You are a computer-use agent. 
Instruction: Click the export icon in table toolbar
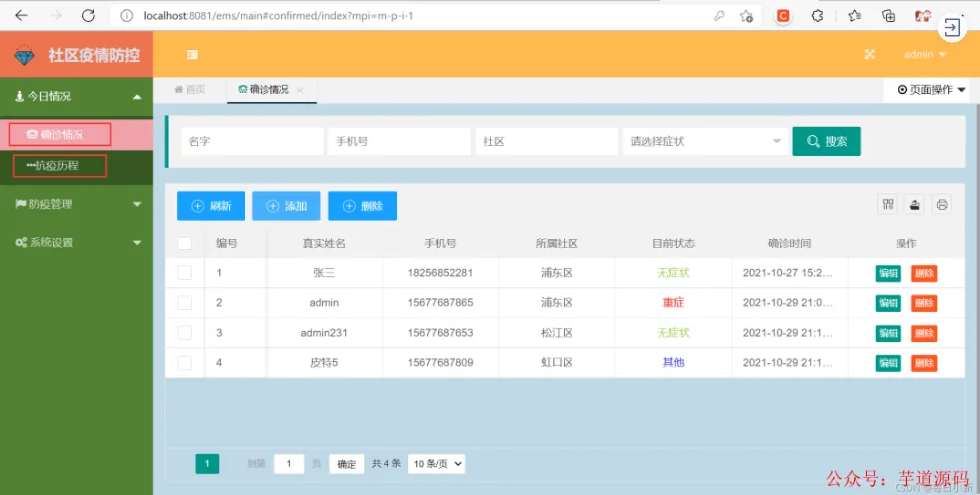[915, 204]
